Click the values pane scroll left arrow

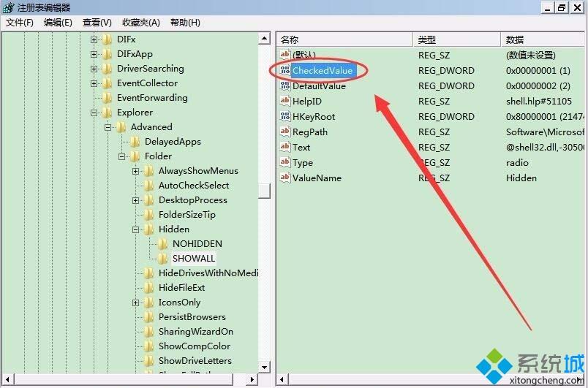point(282,379)
